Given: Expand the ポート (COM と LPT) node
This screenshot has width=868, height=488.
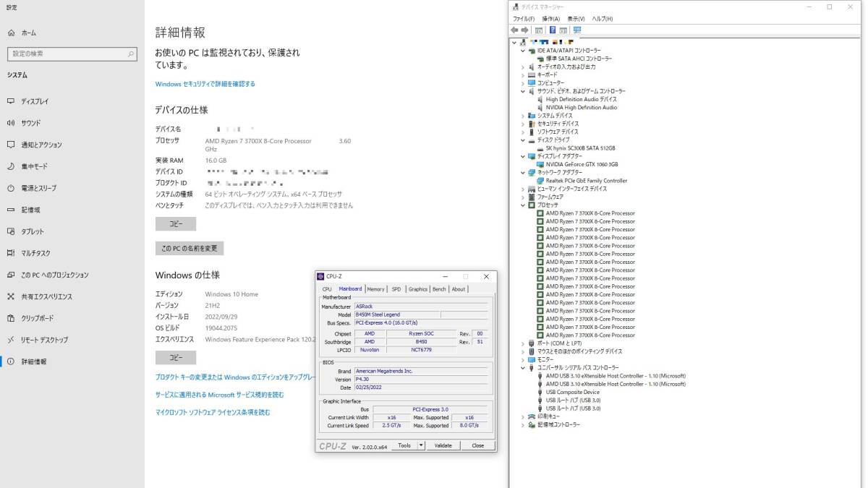Looking at the screenshot, I should pyautogui.click(x=523, y=343).
